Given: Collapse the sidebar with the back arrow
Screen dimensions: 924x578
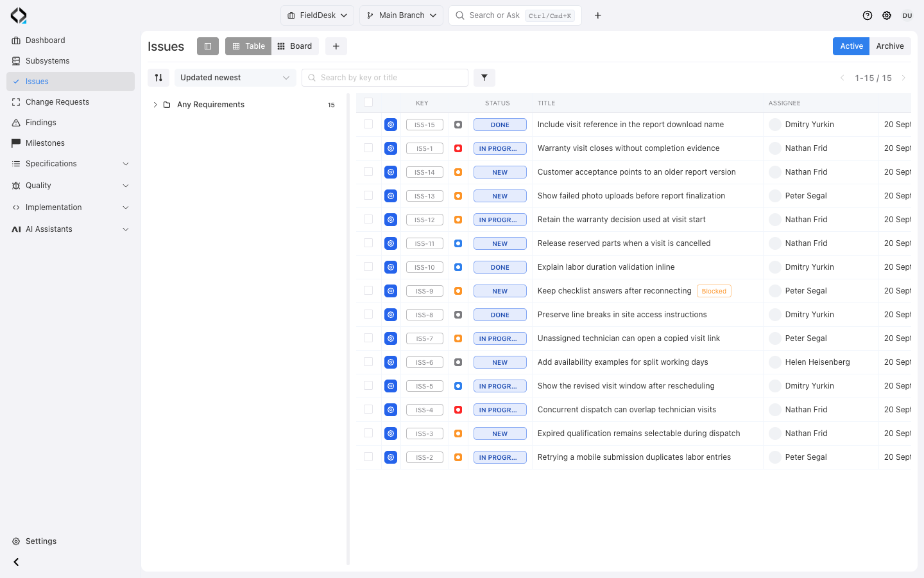Looking at the screenshot, I should tap(17, 562).
